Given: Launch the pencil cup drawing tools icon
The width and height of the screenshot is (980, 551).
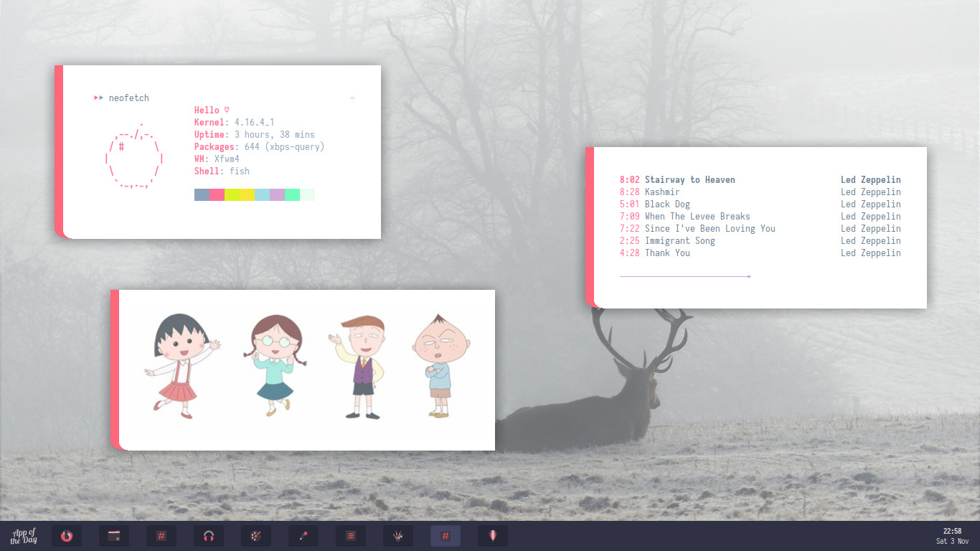Looking at the screenshot, I should pos(398,536).
